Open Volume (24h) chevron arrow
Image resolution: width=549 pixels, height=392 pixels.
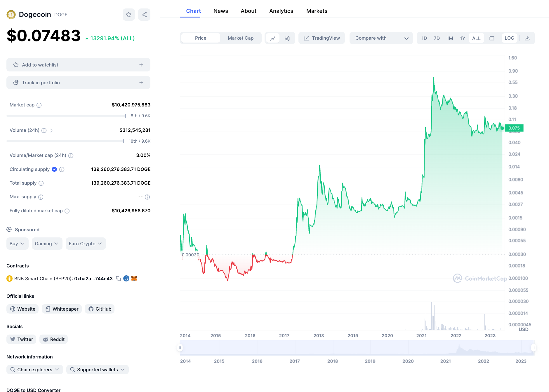tap(51, 130)
